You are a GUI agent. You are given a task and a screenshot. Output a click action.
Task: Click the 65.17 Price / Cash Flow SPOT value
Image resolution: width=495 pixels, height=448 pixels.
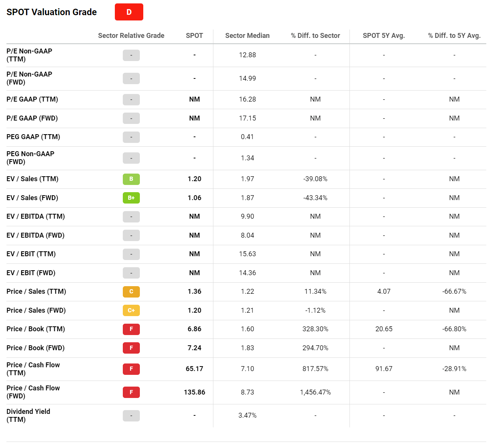[x=194, y=369]
